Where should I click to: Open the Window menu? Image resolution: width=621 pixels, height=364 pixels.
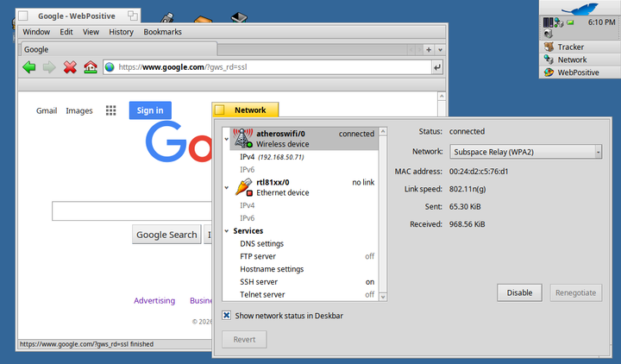[36, 32]
